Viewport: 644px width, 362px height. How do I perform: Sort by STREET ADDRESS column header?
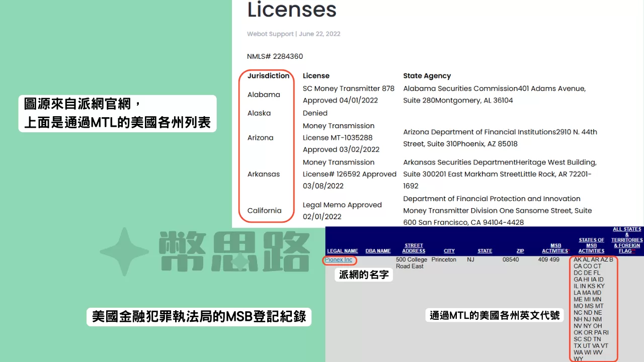tap(414, 248)
